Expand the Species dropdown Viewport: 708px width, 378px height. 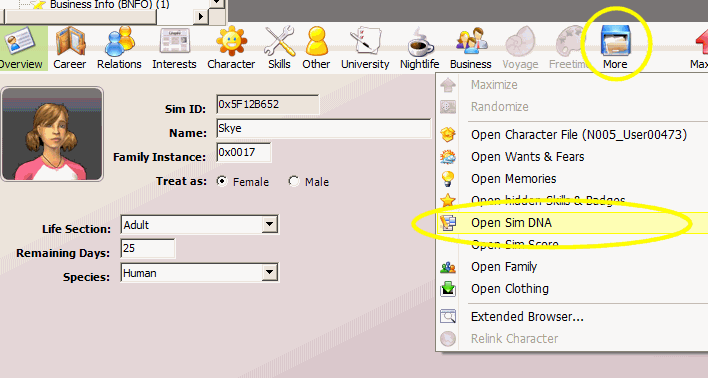point(270,272)
